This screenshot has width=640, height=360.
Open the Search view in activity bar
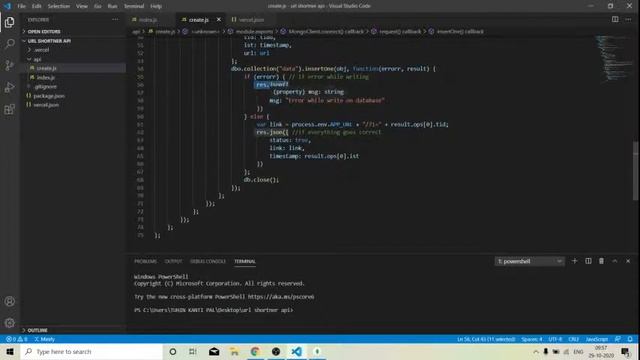coord(9,44)
